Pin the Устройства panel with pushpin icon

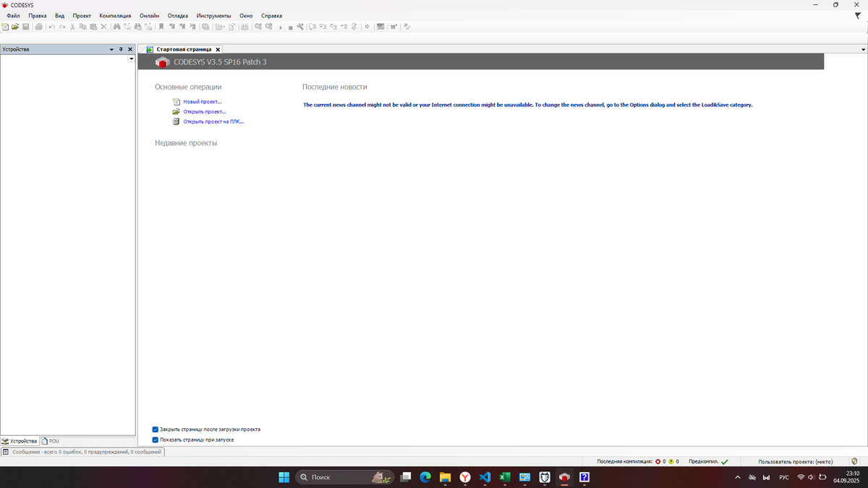[x=121, y=49]
